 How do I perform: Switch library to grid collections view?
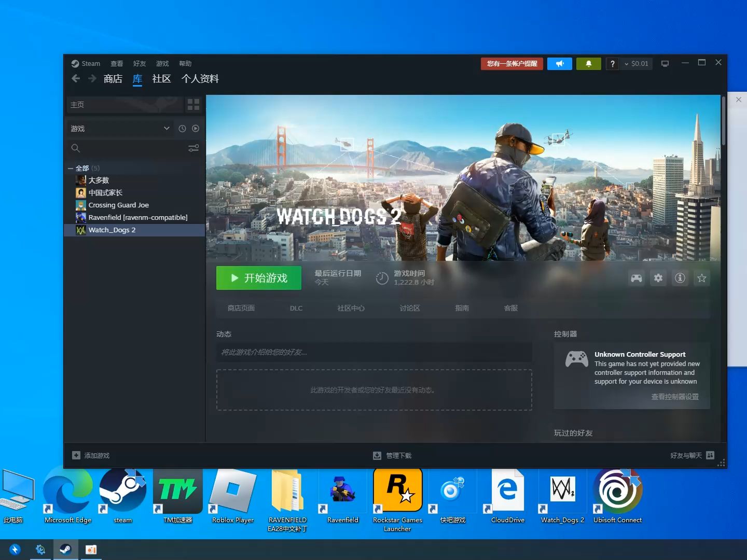[193, 105]
